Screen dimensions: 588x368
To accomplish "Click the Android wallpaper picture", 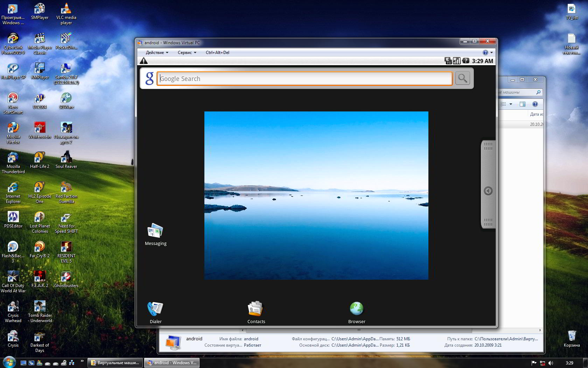I will 316,195.
